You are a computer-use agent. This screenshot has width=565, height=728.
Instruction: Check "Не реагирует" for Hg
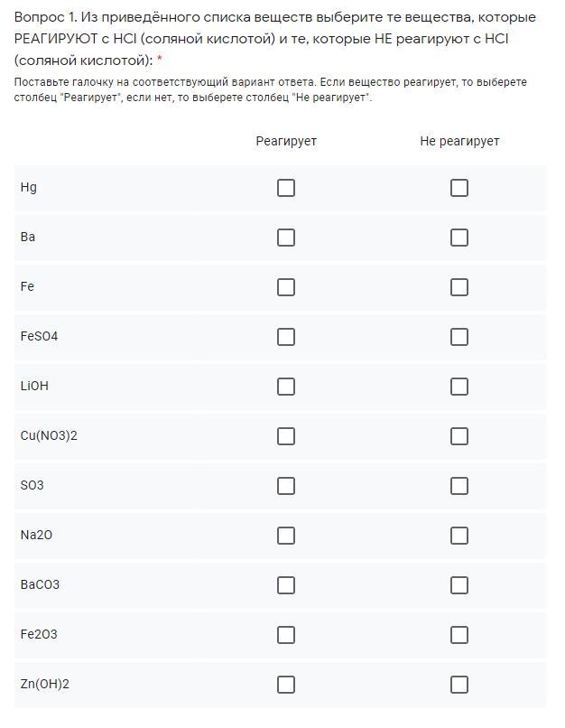(459, 188)
